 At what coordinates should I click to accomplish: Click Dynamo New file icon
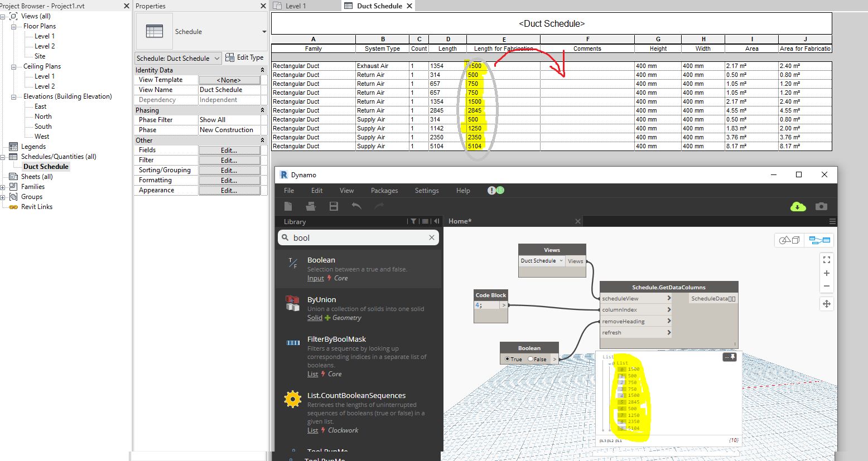tap(288, 206)
